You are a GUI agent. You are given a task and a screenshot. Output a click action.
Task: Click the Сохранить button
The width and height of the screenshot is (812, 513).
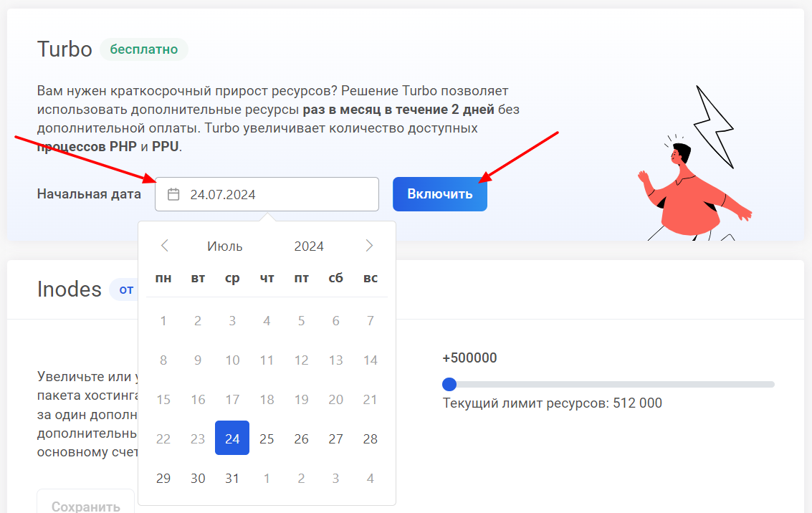85,506
